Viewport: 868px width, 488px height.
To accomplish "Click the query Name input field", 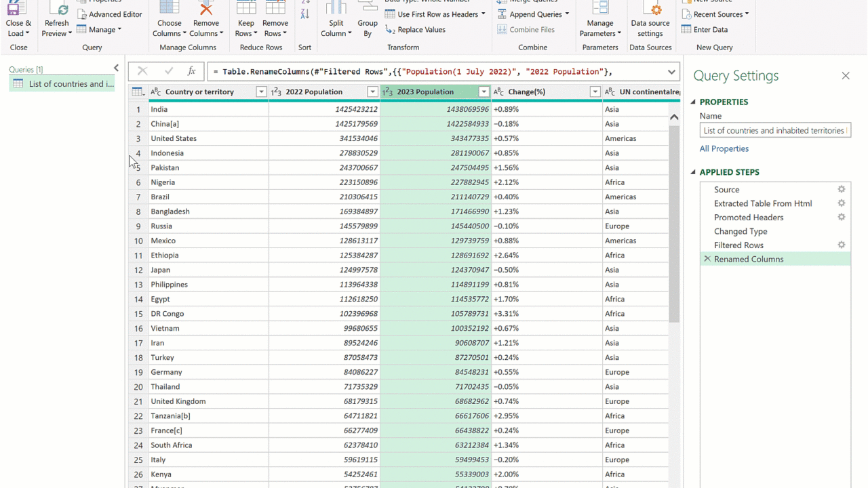I will (774, 131).
